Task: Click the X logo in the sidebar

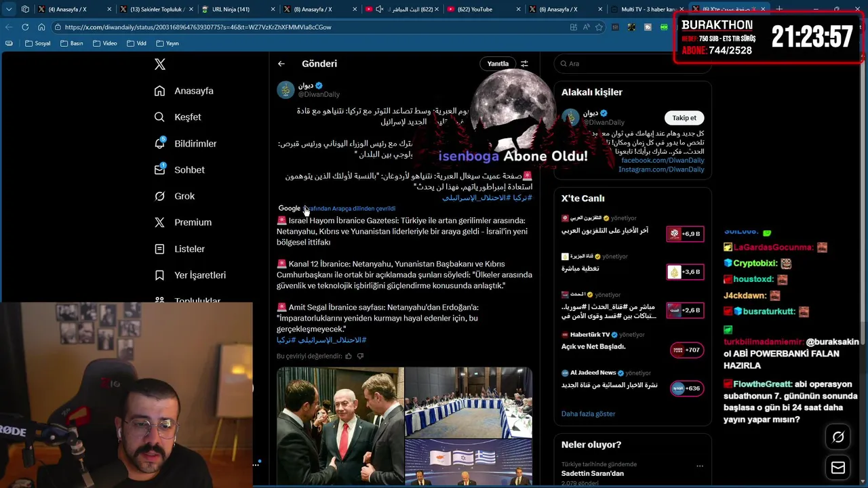Action: point(160,64)
